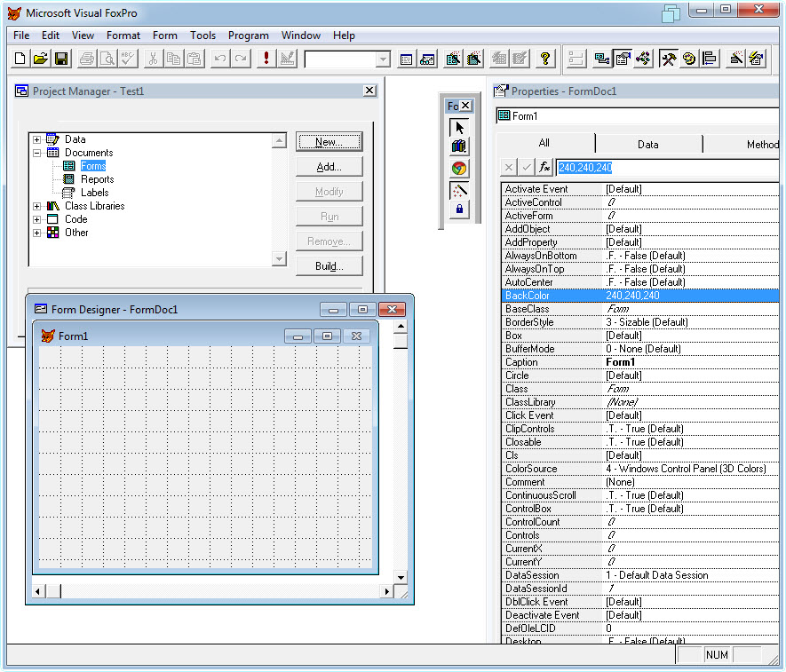Click Form Designer horizontal scrollbar right arrow
786x672 pixels.
click(x=386, y=591)
